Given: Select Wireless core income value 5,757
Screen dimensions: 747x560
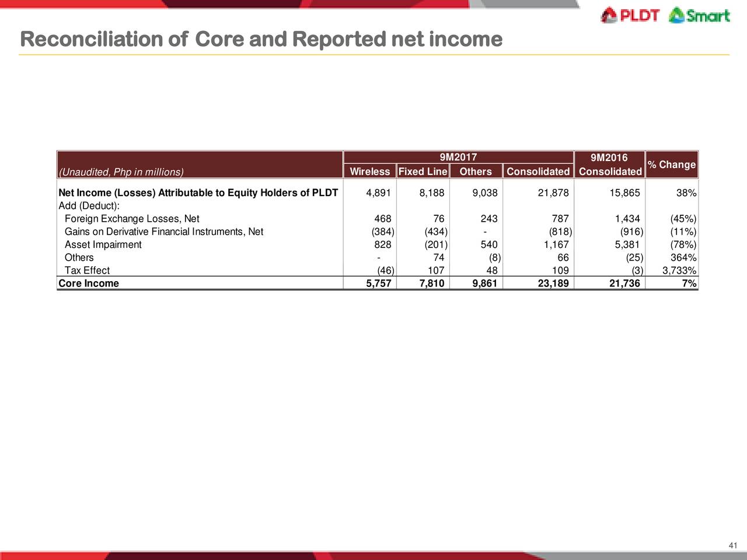Looking at the screenshot, I should click(378, 283).
